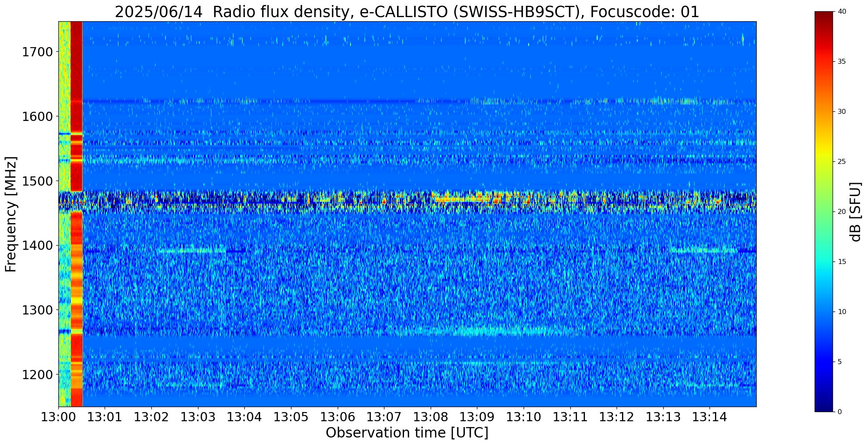Click the 'dB [SFU]' colorbar label
The height and width of the screenshot is (445, 868).
coord(855,212)
